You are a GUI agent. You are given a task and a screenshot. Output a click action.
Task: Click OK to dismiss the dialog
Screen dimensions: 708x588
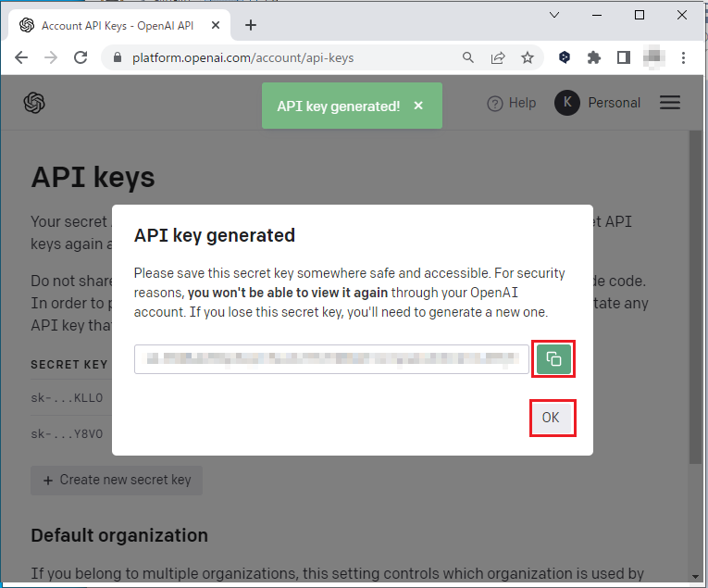[x=551, y=418]
